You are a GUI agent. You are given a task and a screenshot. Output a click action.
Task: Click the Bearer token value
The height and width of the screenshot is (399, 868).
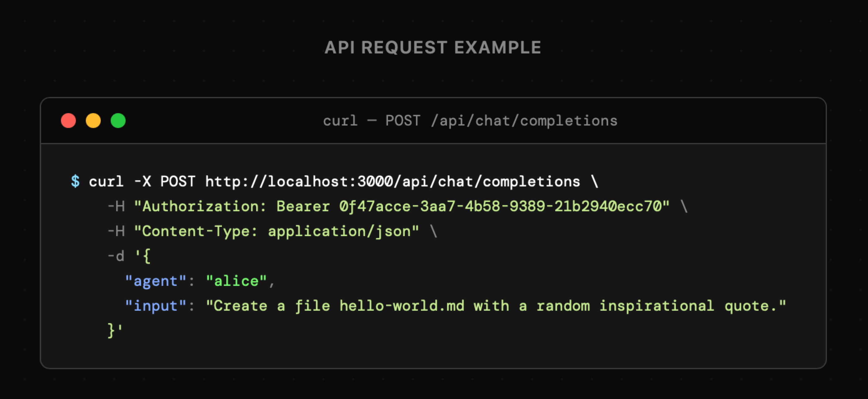coord(500,206)
